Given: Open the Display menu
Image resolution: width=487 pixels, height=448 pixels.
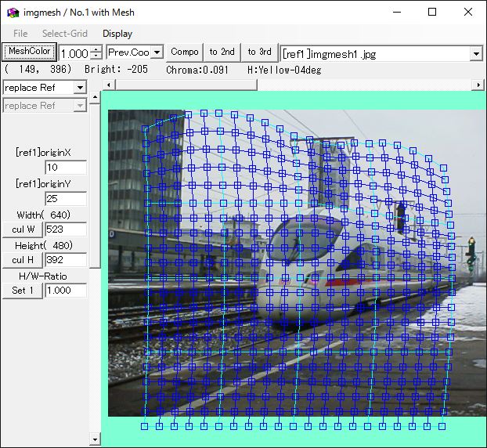Looking at the screenshot, I should coord(117,34).
